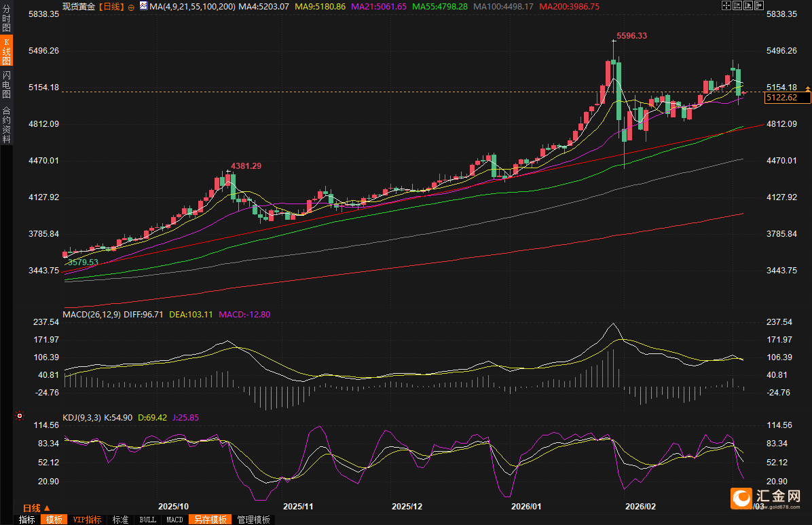
Task: Open the 闪电图 side tab
Action: (x=6, y=85)
